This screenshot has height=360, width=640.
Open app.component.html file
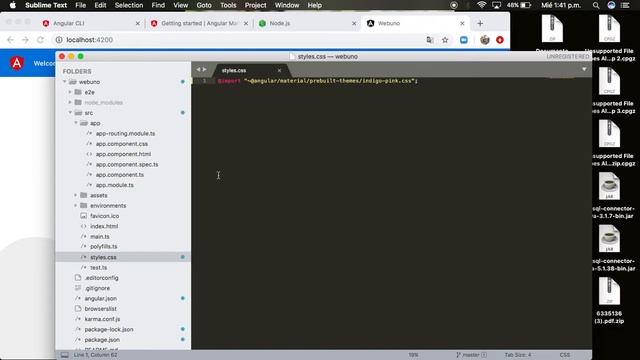point(123,154)
